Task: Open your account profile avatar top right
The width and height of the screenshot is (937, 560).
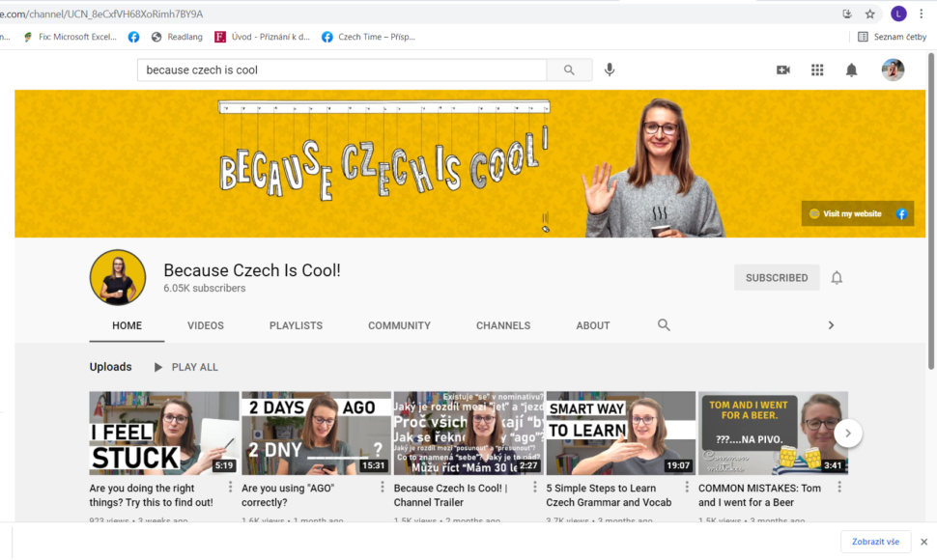Action: (x=892, y=70)
